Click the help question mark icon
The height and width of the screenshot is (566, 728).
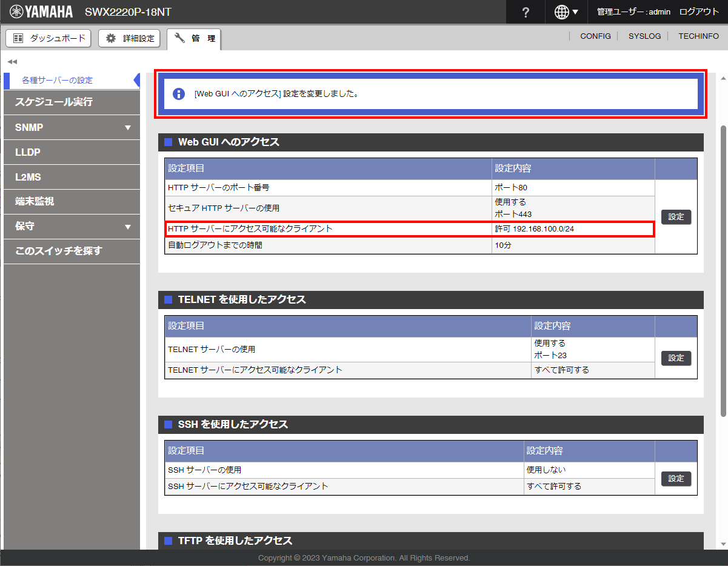point(526,12)
